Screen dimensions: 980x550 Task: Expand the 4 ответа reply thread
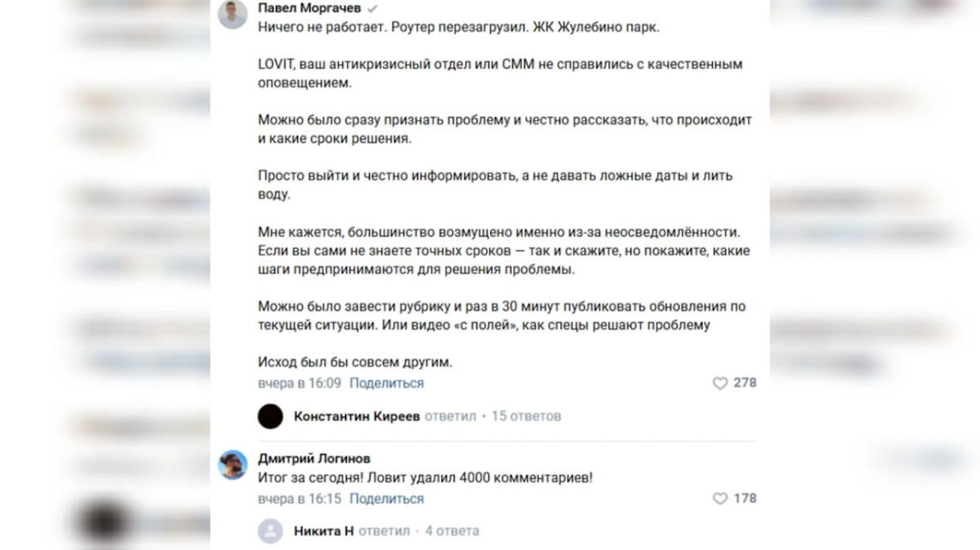pyautogui.click(x=452, y=531)
